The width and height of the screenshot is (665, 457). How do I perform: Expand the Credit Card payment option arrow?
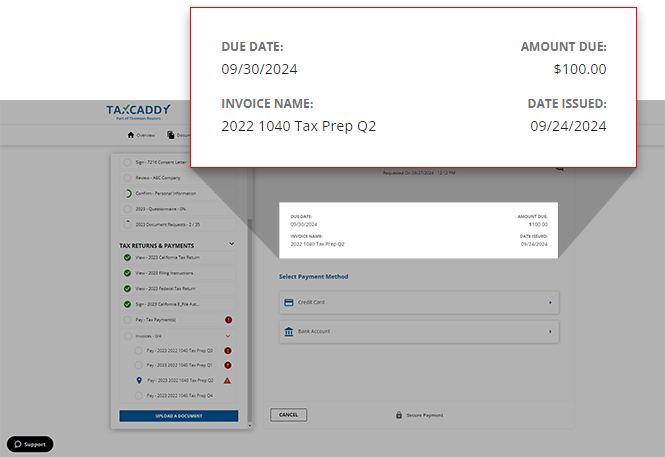549,302
